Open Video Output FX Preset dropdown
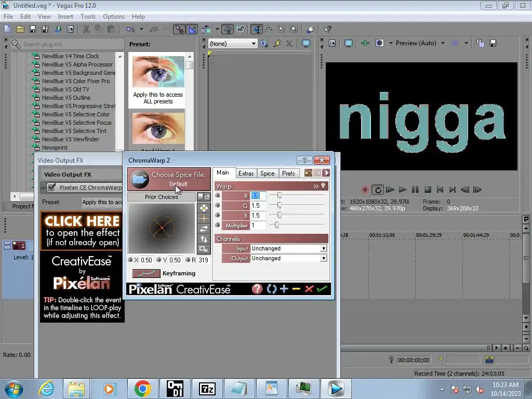The width and height of the screenshot is (532, 399). tap(102, 202)
